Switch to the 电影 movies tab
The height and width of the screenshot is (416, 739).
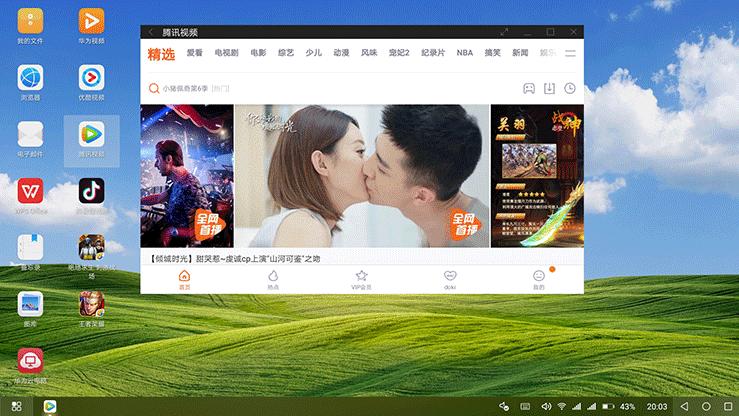(258, 53)
